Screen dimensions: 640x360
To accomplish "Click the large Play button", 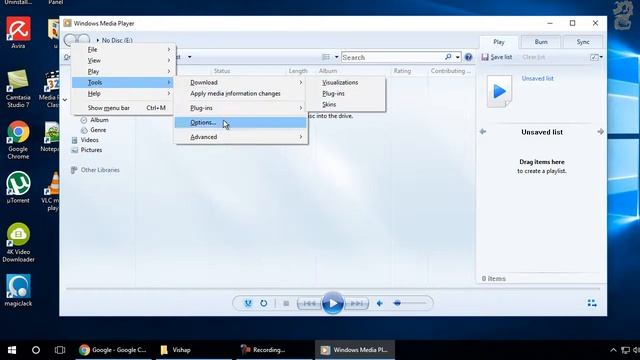I will click(333, 303).
